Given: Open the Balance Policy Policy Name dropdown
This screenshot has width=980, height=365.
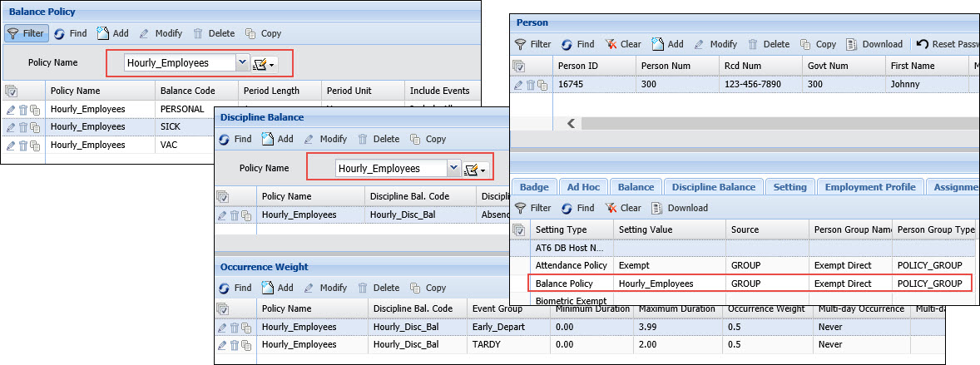Looking at the screenshot, I should tap(242, 62).
